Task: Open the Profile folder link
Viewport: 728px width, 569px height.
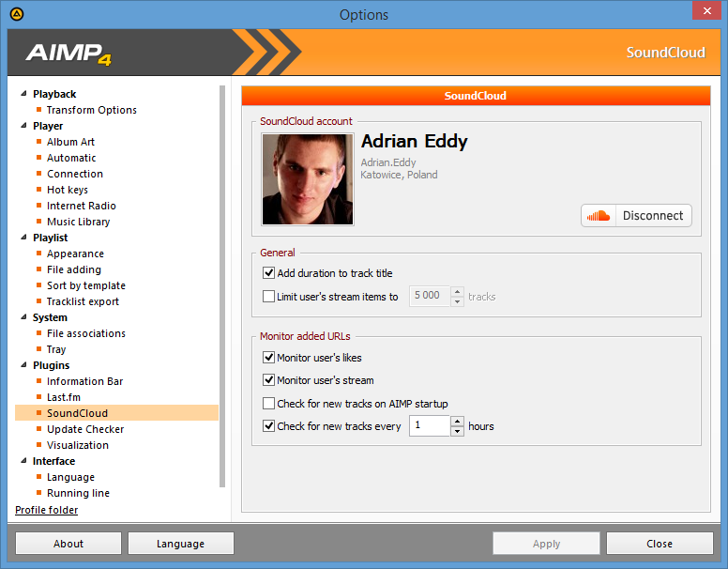Action: click(46, 510)
